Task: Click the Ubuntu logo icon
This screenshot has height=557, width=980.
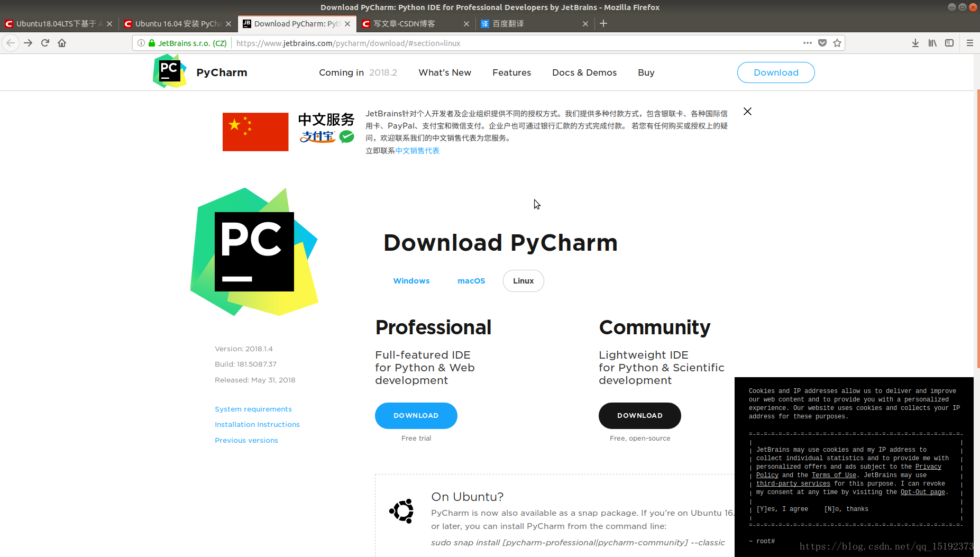Action: (401, 511)
